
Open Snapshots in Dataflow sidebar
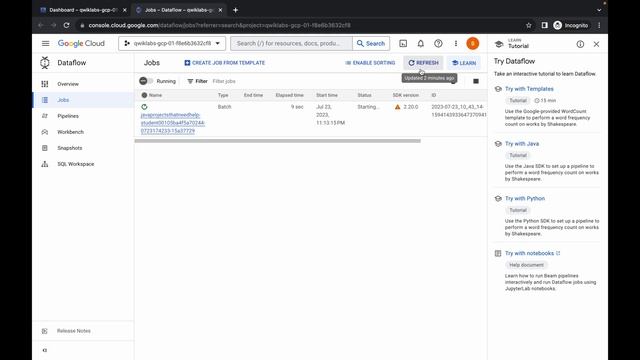click(69, 148)
